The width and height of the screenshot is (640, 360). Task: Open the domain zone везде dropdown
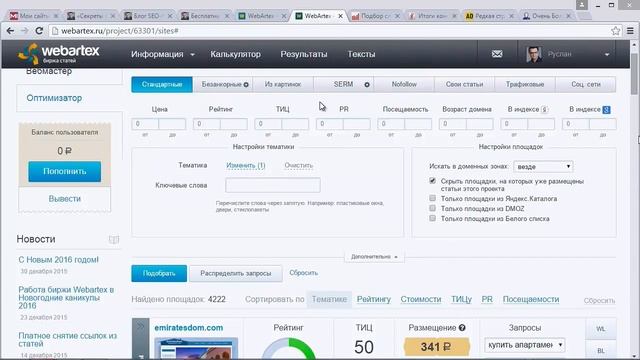tap(543, 167)
